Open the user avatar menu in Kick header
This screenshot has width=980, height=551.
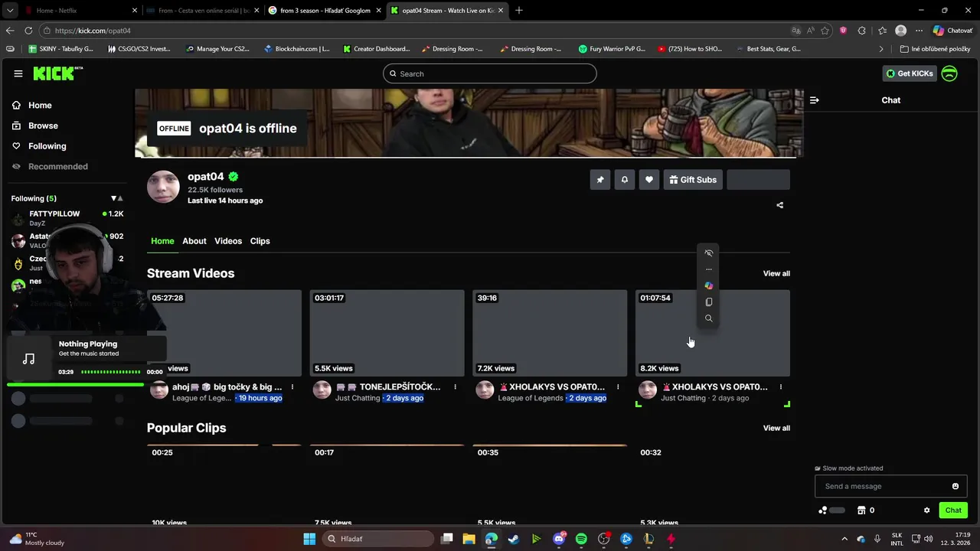coord(949,73)
